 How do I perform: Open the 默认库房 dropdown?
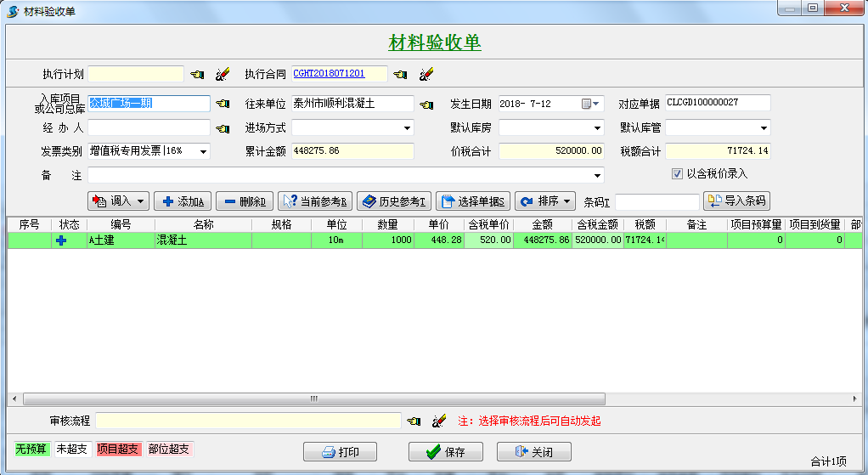point(597,128)
